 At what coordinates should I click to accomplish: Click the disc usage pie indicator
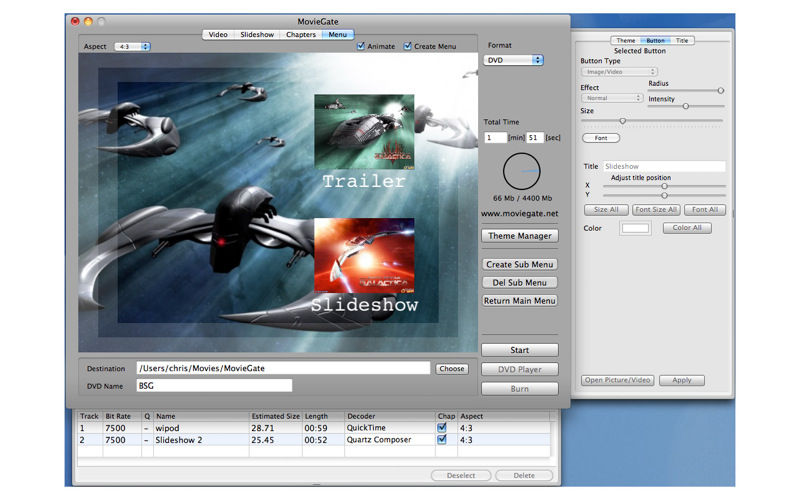click(x=521, y=171)
